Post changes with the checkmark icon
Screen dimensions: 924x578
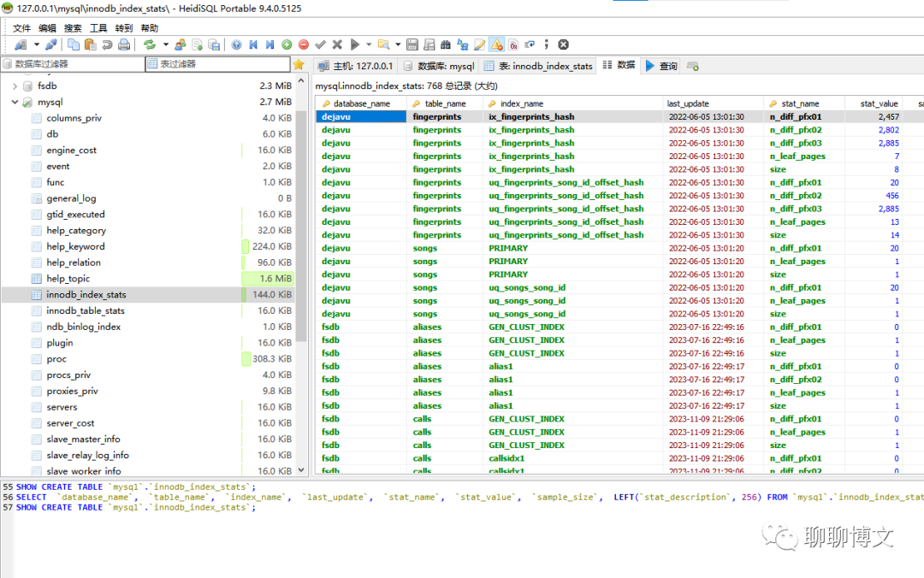click(321, 44)
